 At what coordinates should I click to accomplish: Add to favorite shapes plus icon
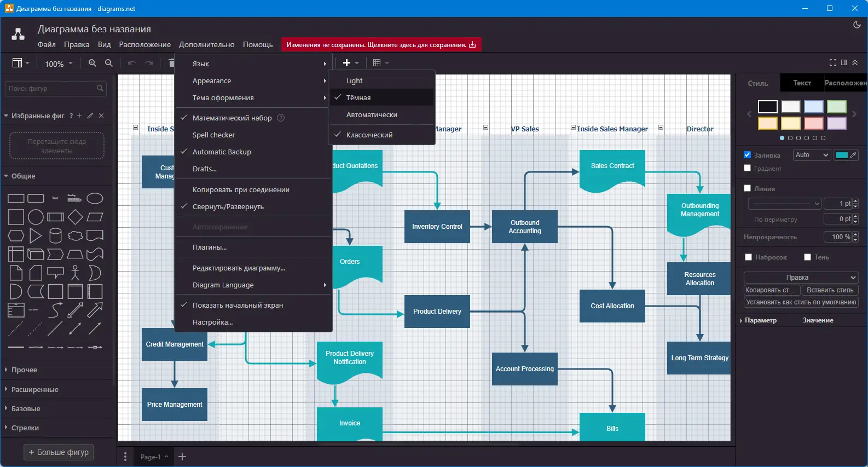pos(79,116)
